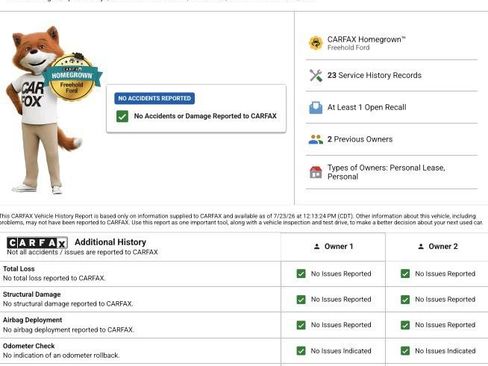The height and width of the screenshot is (366, 488).
Task: Click Total Loss Owner 1 green checkmark
Action: point(301,274)
